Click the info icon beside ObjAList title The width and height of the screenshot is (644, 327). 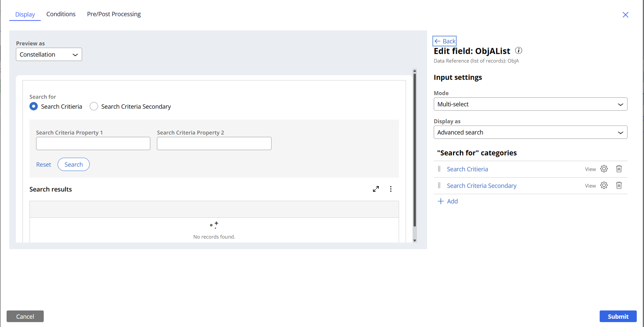[x=519, y=51]
